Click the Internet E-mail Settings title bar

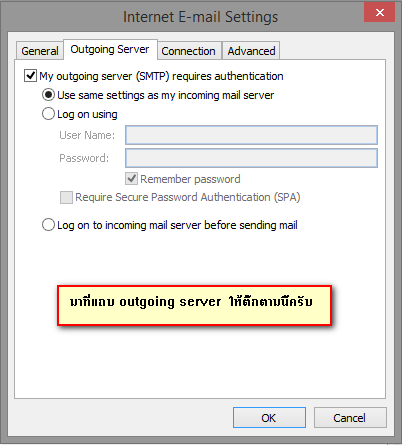[200, 17]
